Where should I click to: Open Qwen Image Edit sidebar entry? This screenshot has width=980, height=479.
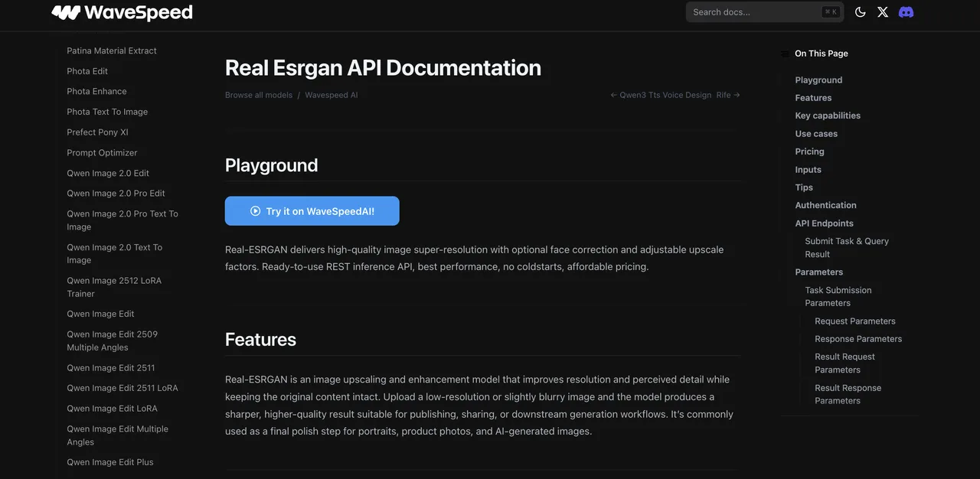[x=100, y=314]
